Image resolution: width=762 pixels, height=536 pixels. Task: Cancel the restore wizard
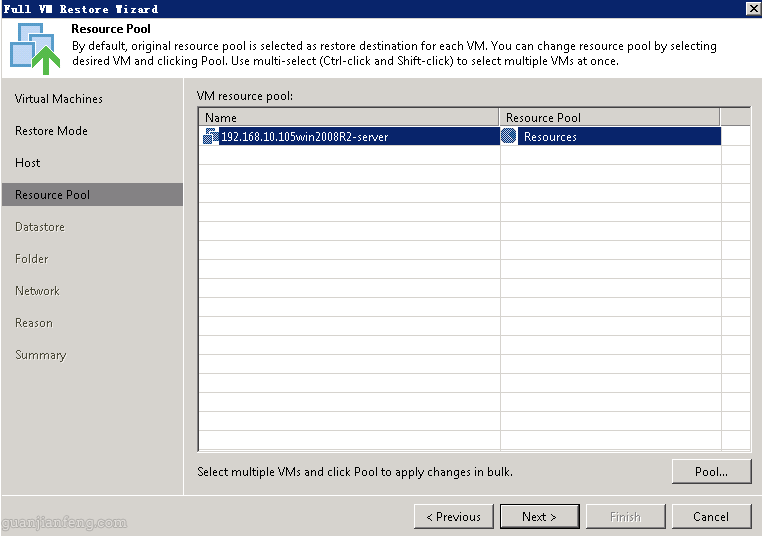[x=711, y=517]
